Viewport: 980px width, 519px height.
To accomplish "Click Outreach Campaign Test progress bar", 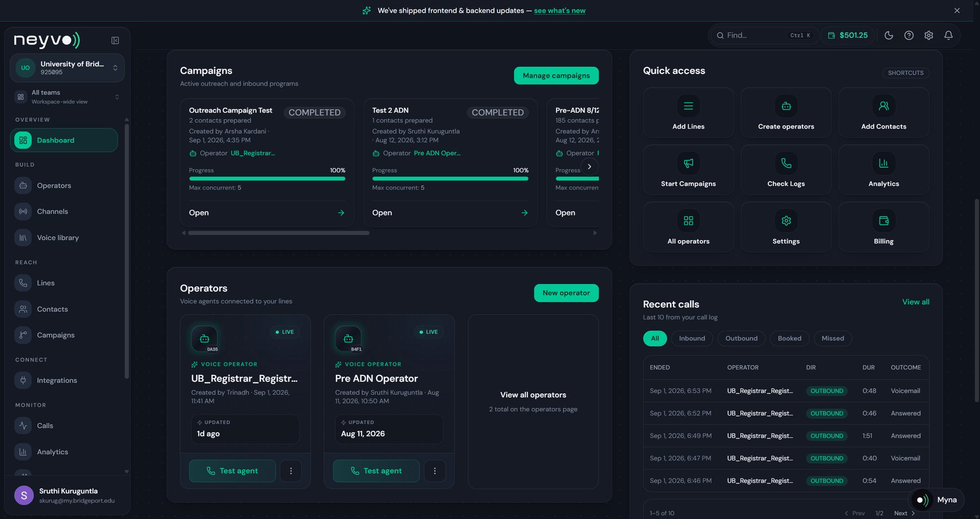I will tap(267, 178).
